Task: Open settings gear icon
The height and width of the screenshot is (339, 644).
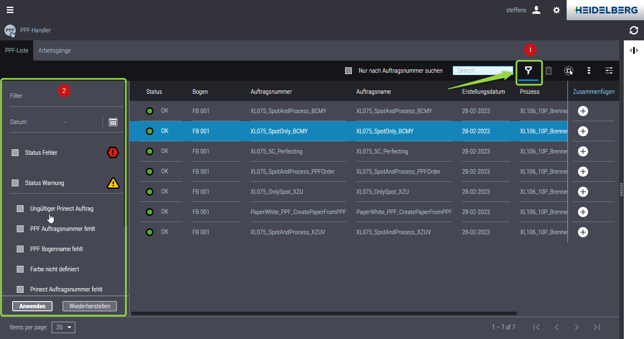Action: pos(557,10)
